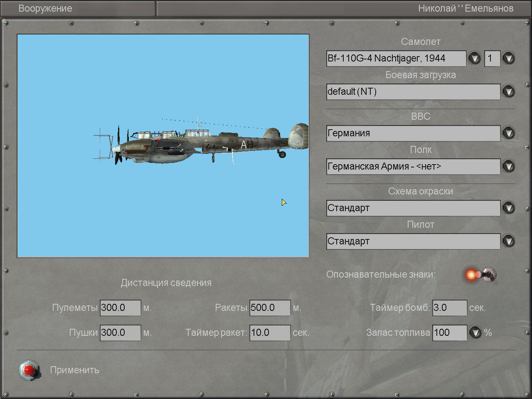Viewport: 532px width, 399px height.
Task: Click the Пушки convergence distance field
Action: pos(120,332)
